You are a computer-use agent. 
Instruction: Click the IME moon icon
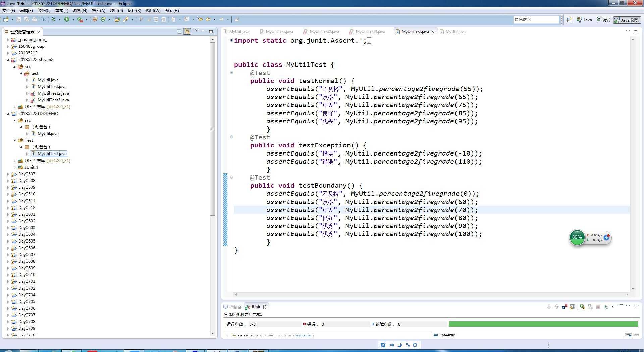pyautogui.click(x=400, y=345)
